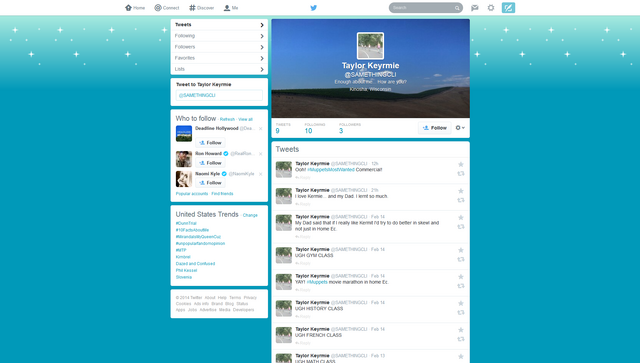Open Phil Kessel trend

186,270
